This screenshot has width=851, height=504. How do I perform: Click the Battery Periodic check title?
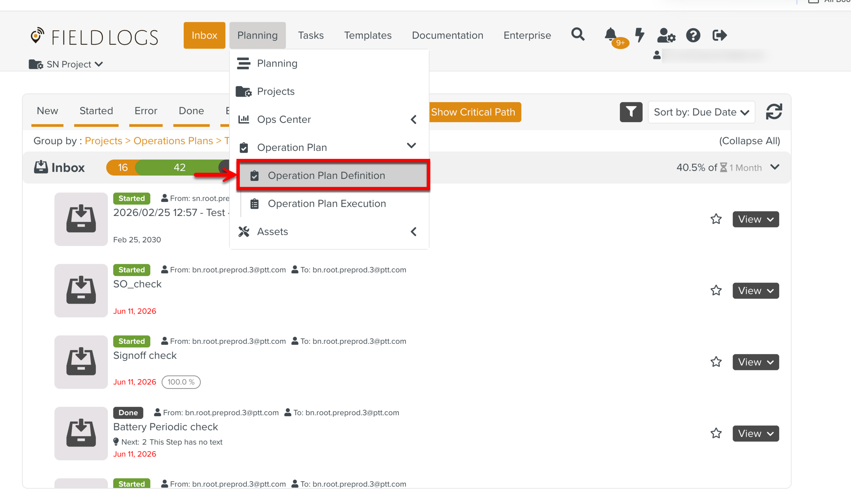(x=165, y=426)
